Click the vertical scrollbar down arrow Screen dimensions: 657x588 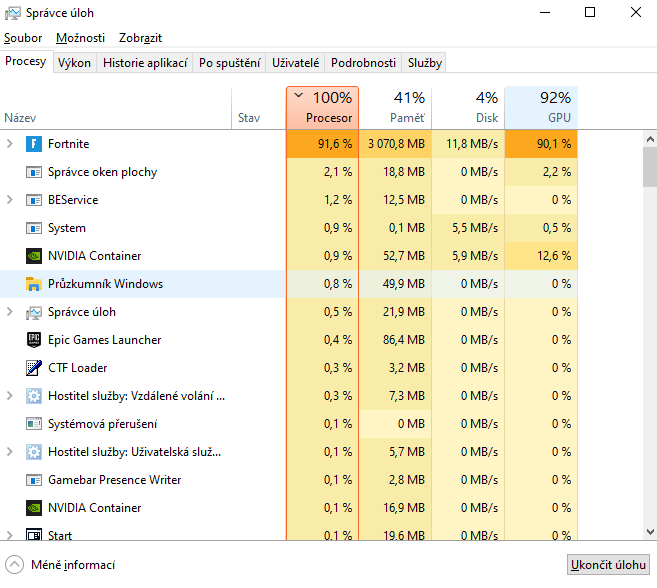[x=649, y=533]
